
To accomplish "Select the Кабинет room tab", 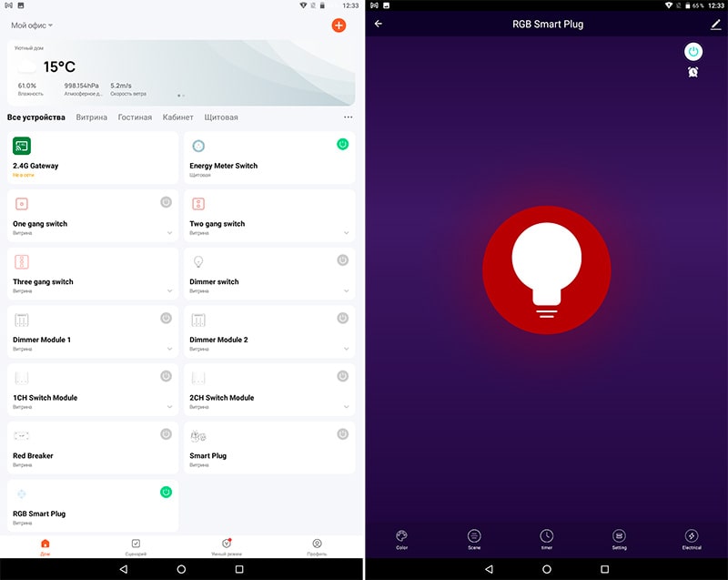I will [177, 117].
